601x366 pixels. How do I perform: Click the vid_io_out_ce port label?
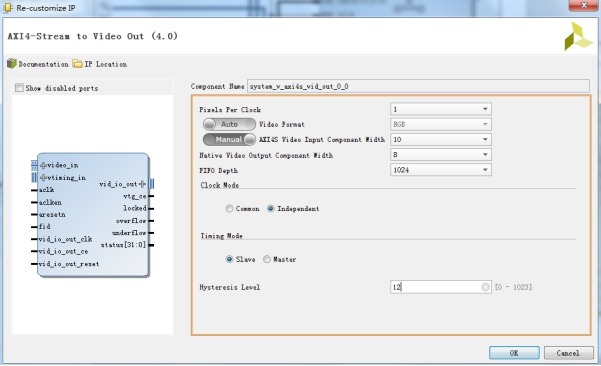pyautogui.click(x=63, y=251)
